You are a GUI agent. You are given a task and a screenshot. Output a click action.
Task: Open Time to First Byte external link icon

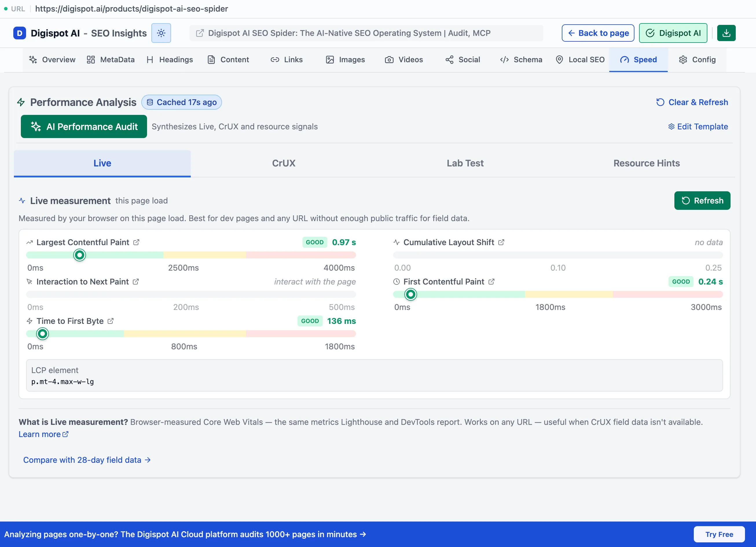click(111, 321)
